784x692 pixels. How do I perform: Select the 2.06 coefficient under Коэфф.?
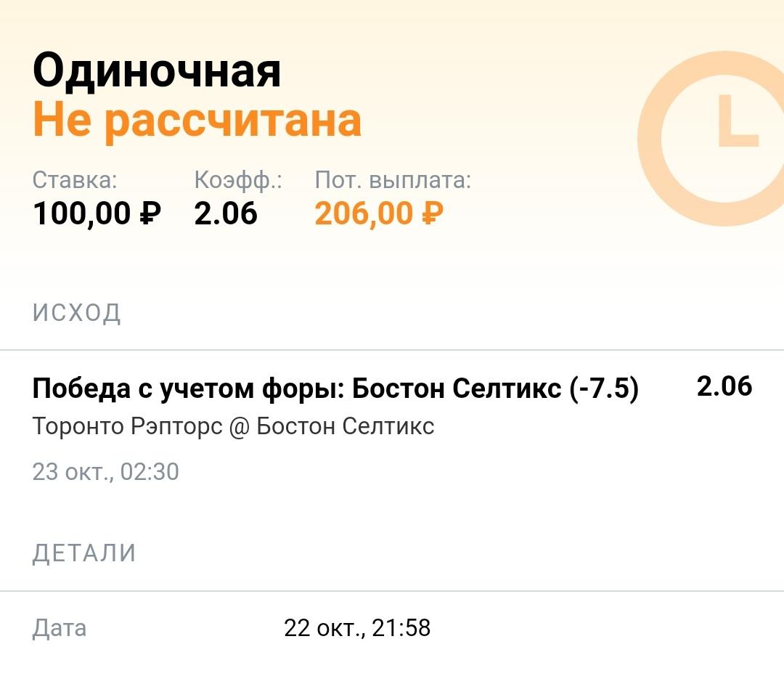pos(226,213)
